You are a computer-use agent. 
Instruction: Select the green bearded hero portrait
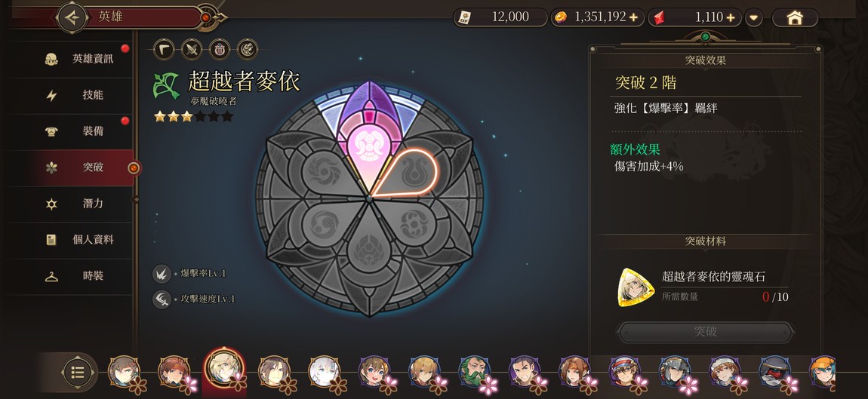click(x=475, y=371)
